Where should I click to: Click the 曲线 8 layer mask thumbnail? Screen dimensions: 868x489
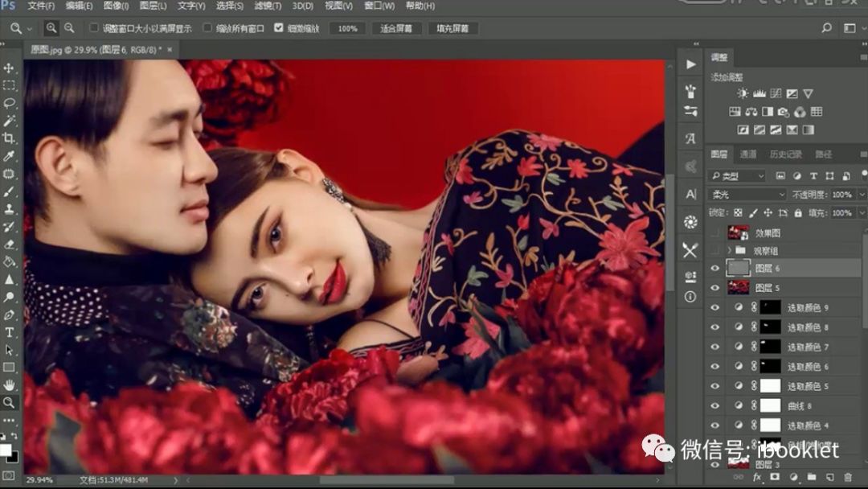771,406
